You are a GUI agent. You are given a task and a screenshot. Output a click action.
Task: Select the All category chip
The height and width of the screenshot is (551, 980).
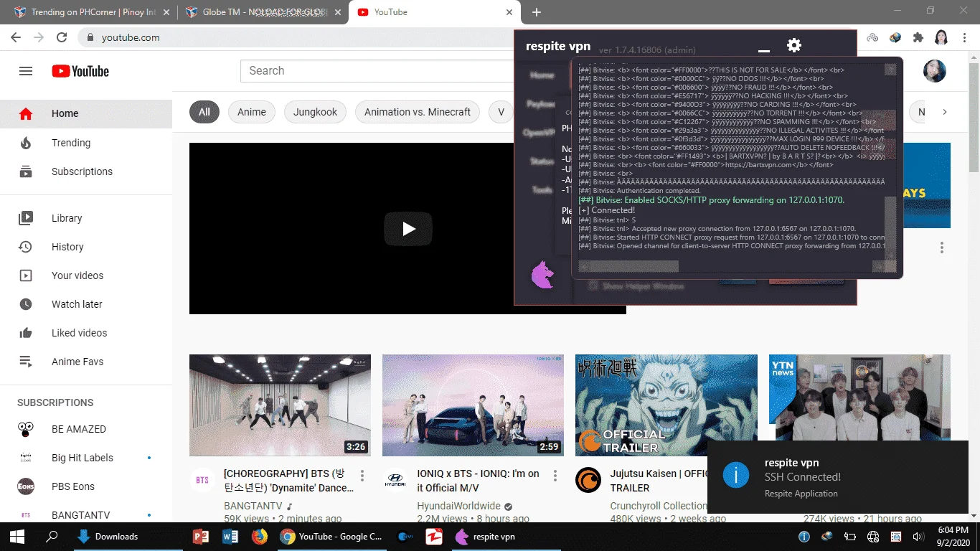tap(204, 112)
